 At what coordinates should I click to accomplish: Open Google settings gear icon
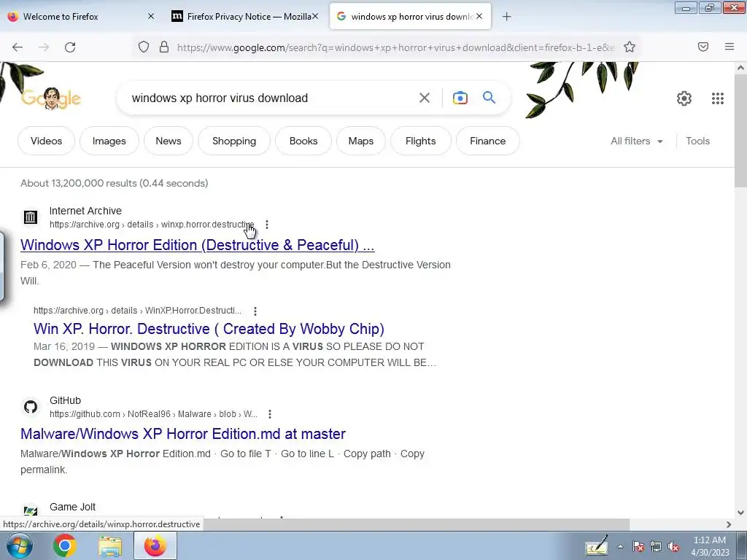pos(684,98)
